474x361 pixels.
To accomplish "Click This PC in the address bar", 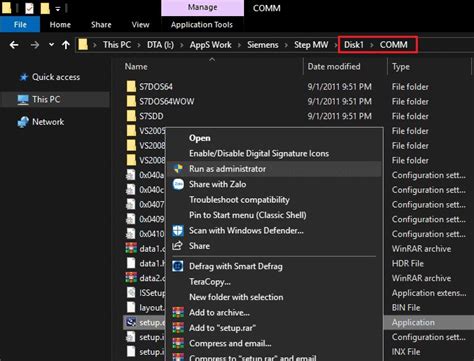I will coord(117,45).
